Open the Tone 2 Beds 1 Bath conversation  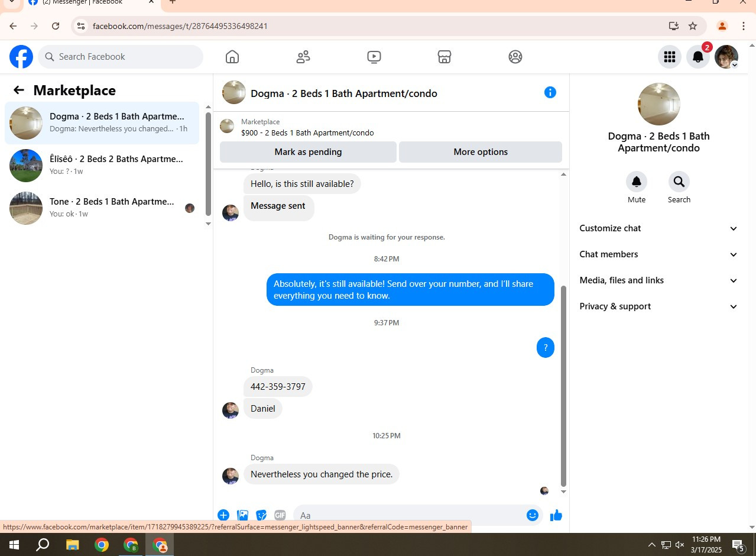tap(102, 208)
